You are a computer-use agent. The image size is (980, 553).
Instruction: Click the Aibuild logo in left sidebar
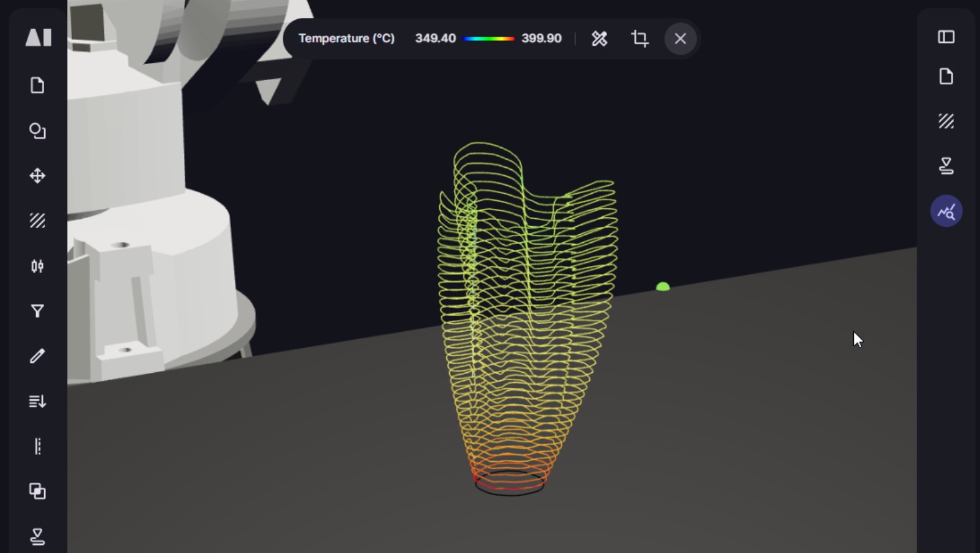tap(38, 37)
